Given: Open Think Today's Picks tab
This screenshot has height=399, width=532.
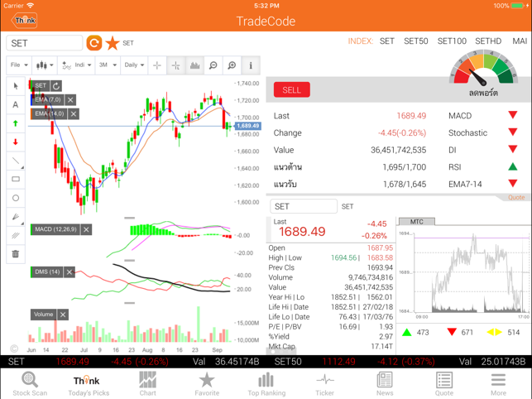Looking at the screenshot, I should point(89,384).
